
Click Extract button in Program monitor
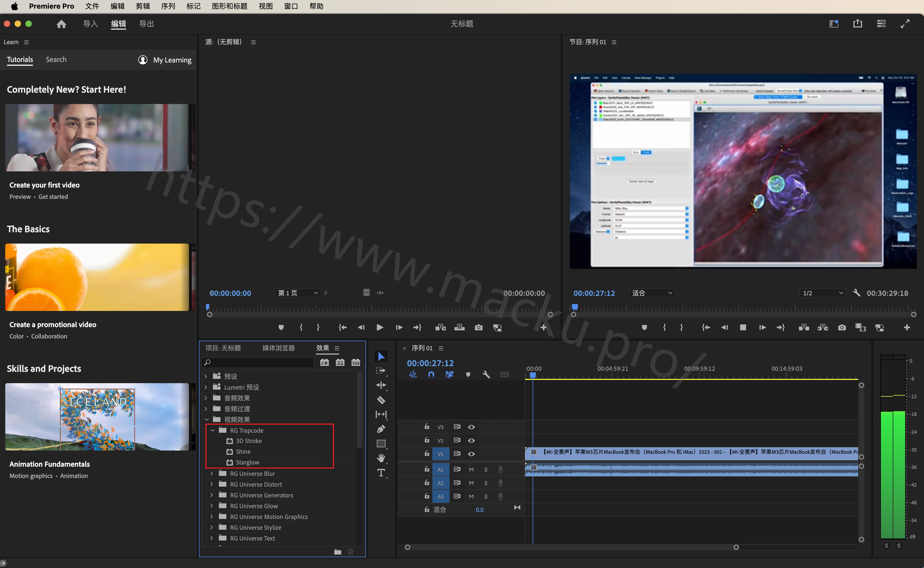(x=823, y=328)
